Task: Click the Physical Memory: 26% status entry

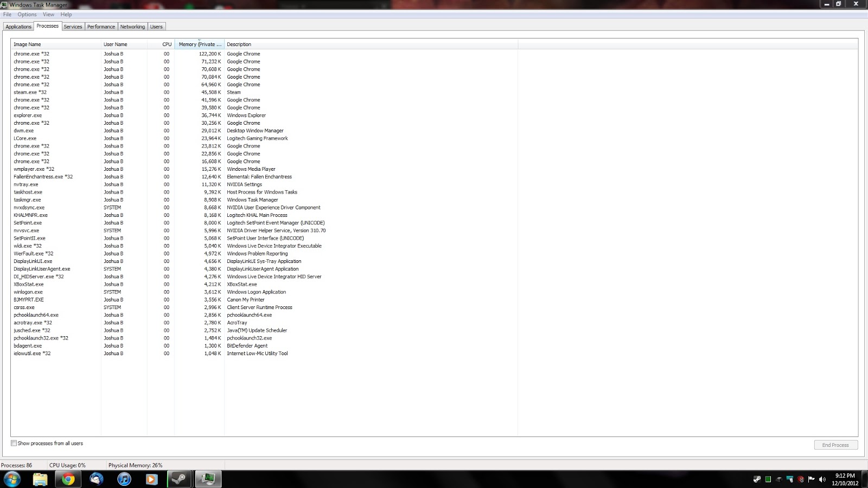Action: click(135, 465)
